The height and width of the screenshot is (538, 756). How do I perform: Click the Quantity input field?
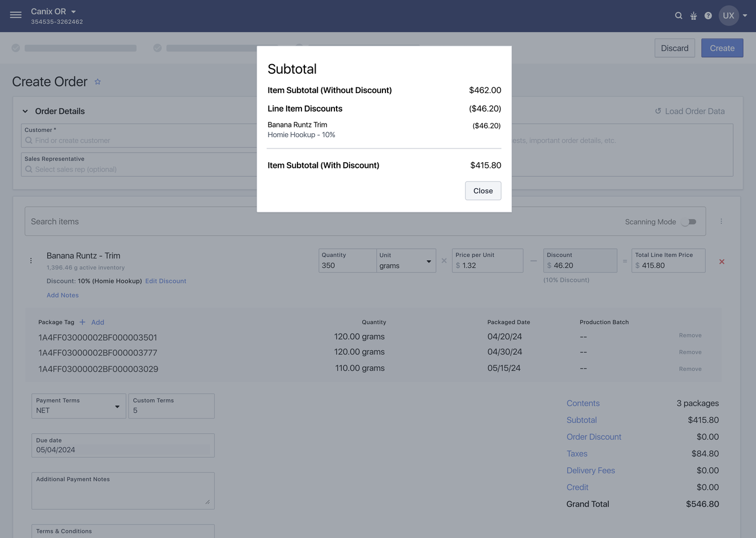click(346, 265)
